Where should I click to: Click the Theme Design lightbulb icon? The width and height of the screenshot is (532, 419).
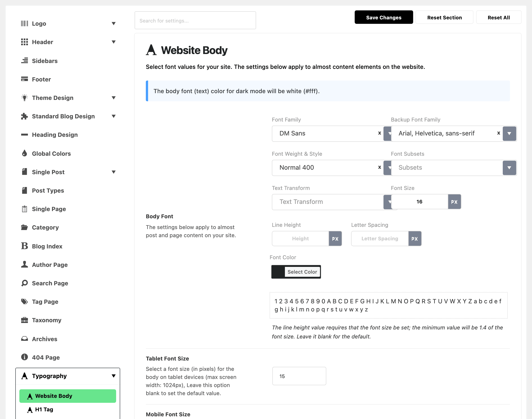click(25, 98)
